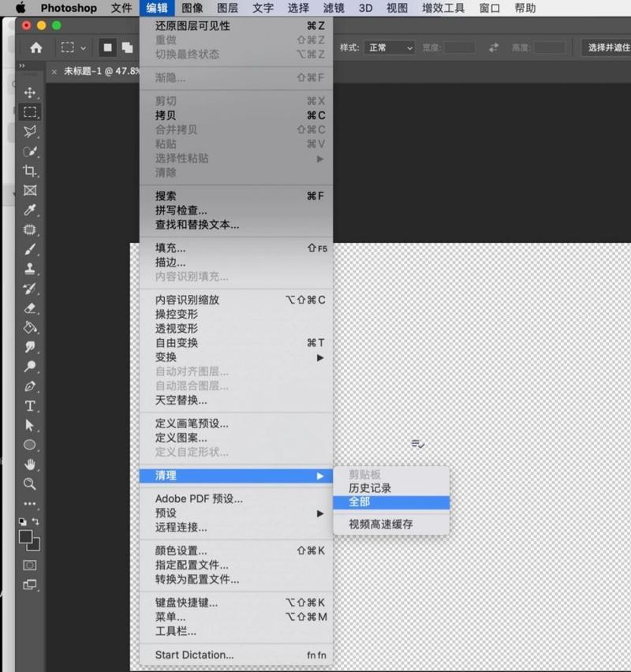This screenshot has width=631, height=672.
Task: Expand the 清理 submenu
Action: [x=237, y=476]
